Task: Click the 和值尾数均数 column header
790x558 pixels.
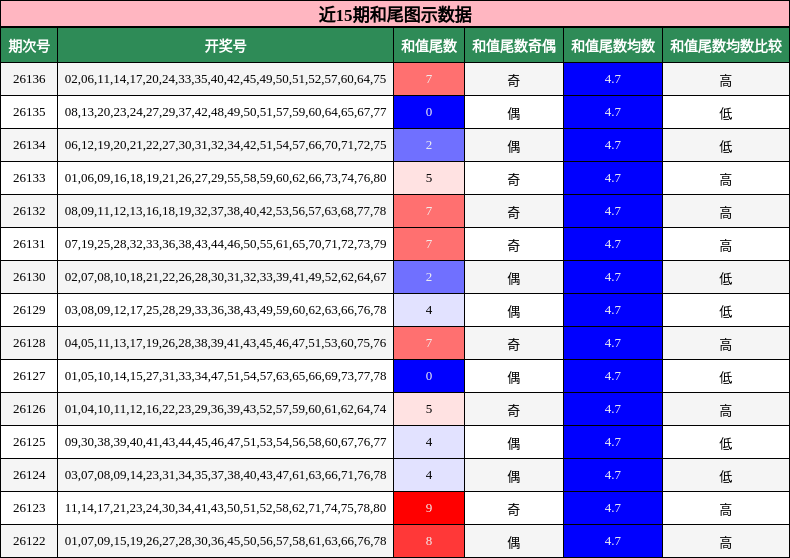Action: point(613,46)
